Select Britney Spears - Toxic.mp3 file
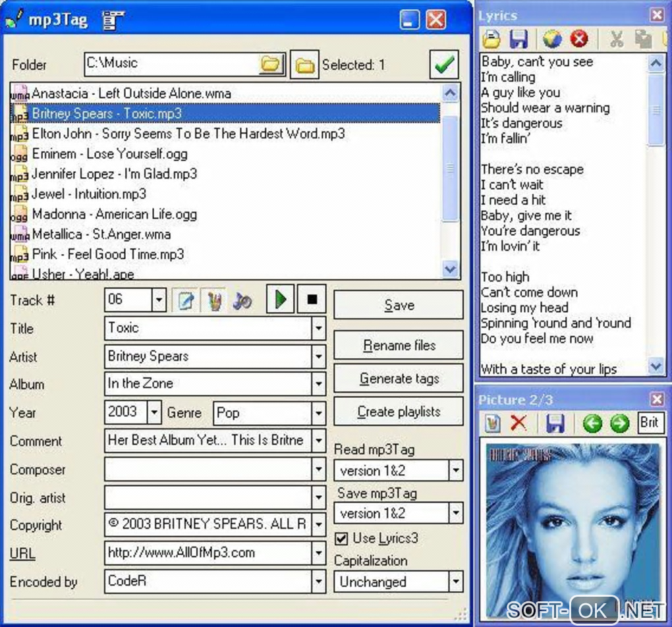 (225, 113)
